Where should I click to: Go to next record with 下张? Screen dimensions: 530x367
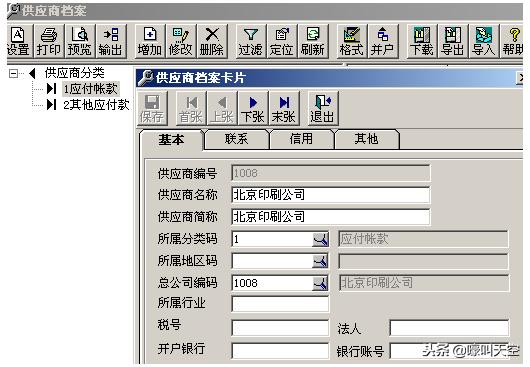(253, 108)
